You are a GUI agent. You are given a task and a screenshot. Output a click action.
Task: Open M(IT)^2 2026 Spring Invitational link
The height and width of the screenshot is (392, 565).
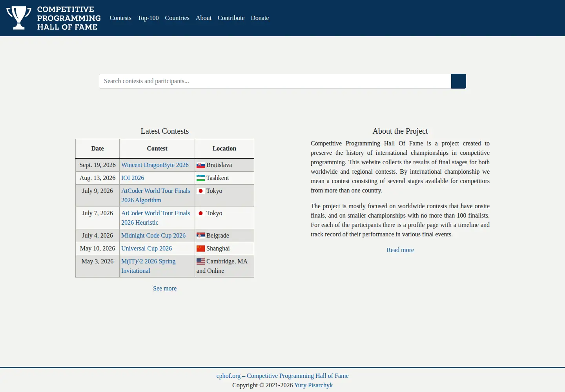[148, 266]
